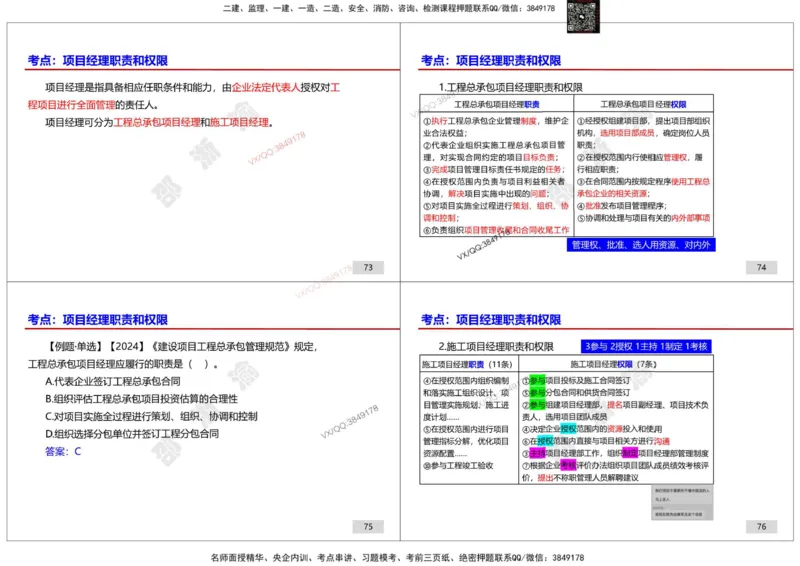Click page number 76 badge
This screenshot has width=800, height=566.
tap(761, 527)
